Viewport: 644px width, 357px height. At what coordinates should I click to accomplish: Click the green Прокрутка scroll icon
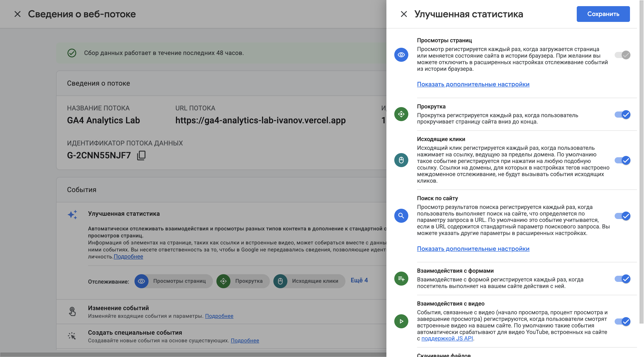tap(401, 114)
